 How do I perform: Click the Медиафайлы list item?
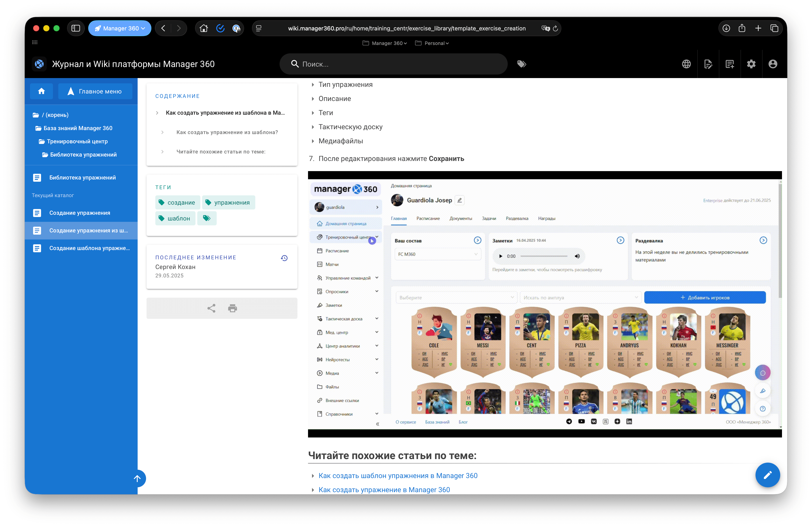point(341,141)
